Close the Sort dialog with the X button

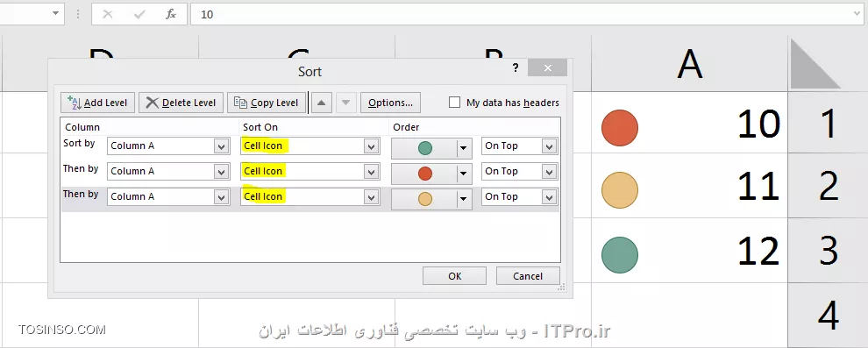tap(547, 68)
